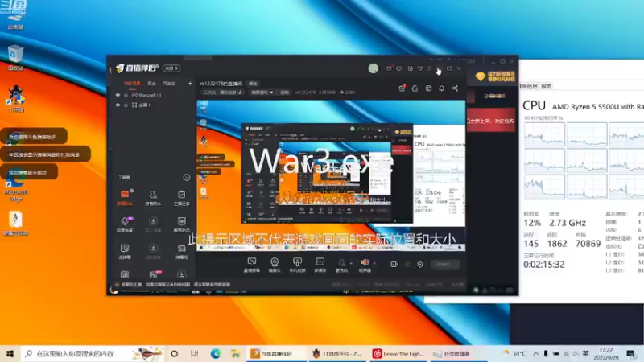Open the mail icon with red dot in title bar

[389, 68]
